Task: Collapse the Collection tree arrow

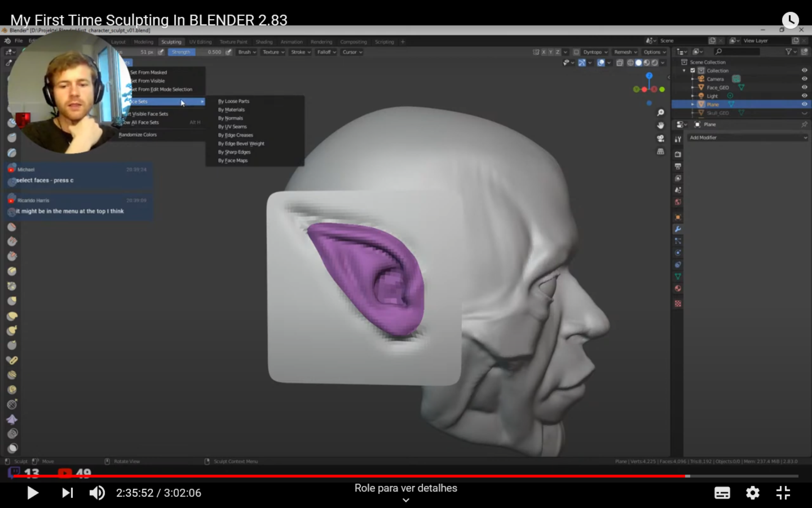Action: pyautogui.click(x=684, y=71)
